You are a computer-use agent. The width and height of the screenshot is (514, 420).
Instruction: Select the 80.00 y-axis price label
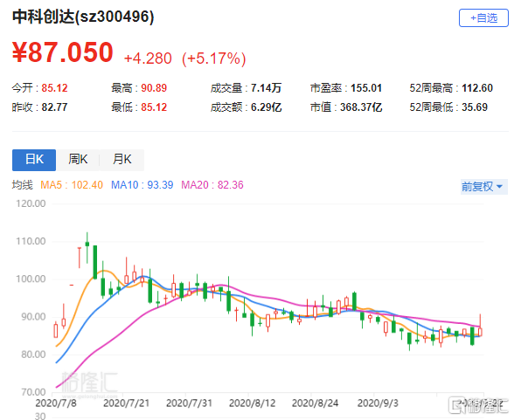pyautogui.click(x=33, y=355)
